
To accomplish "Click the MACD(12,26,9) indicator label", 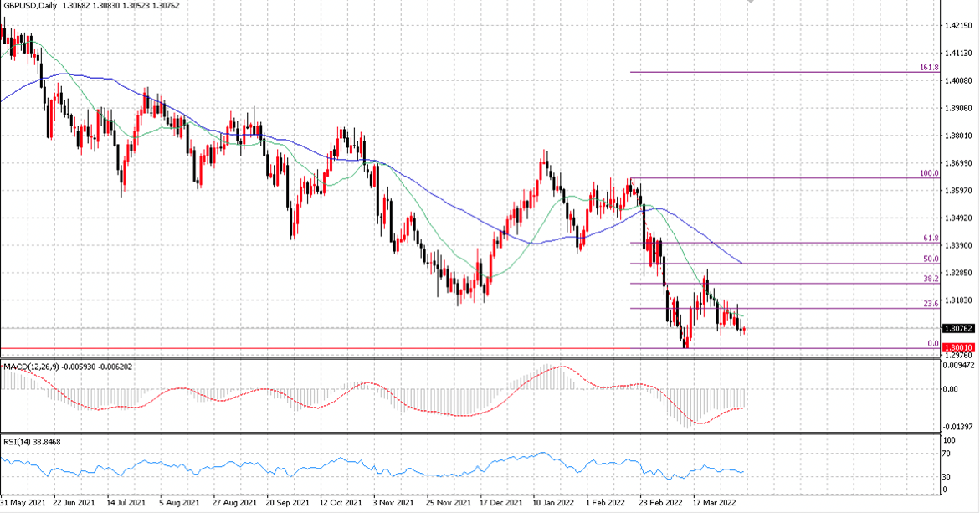I will (31, 367).
